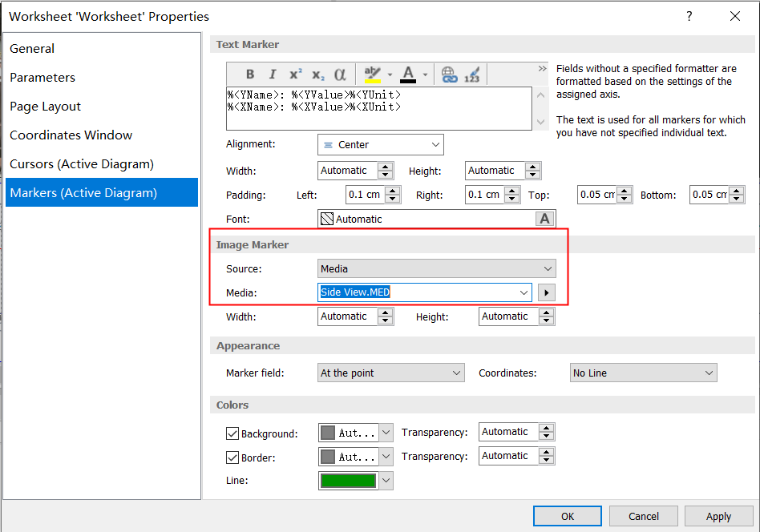This screenshot has width=760, height=532.
Task: Click the green Line color swatch
Action: [x=349, y=481]
